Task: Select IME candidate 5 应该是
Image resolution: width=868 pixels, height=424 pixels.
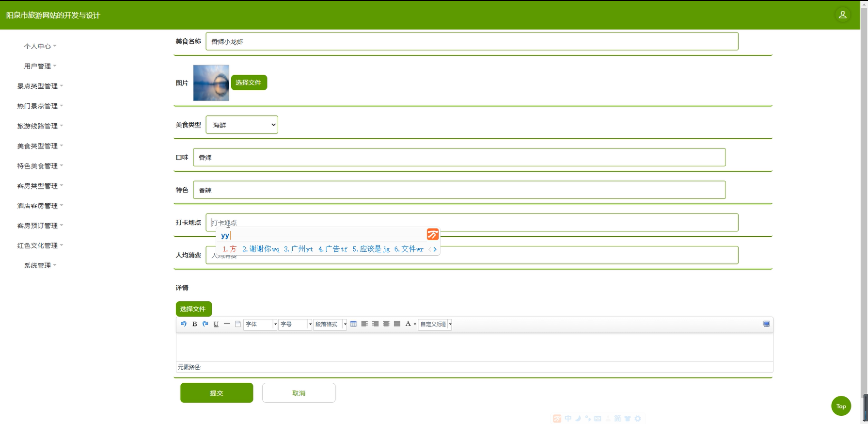Action: click(371, 249)
